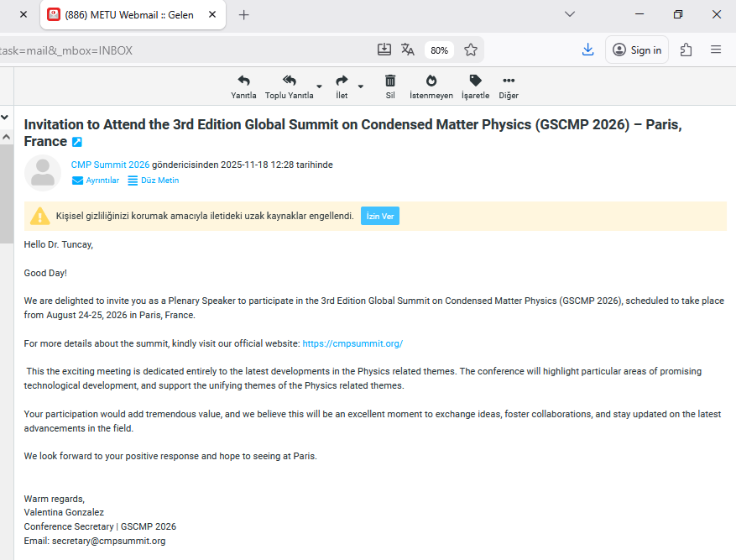
Task: Click the 80% zoom level indicator
Action: (439, 50)
